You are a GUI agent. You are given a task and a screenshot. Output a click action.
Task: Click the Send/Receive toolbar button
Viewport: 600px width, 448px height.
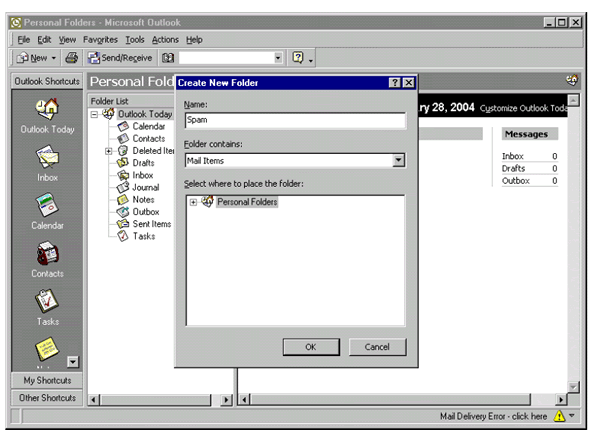coord(120,58)
